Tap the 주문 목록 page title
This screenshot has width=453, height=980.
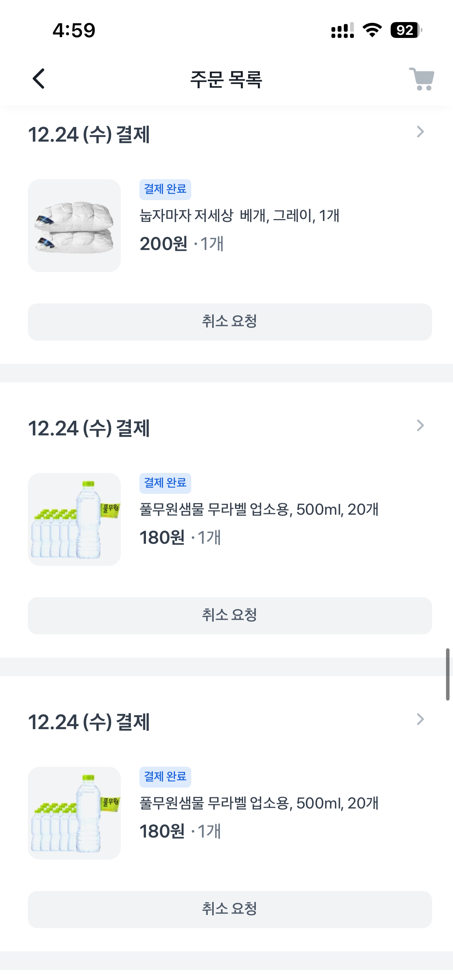click(x=226, y=79)
